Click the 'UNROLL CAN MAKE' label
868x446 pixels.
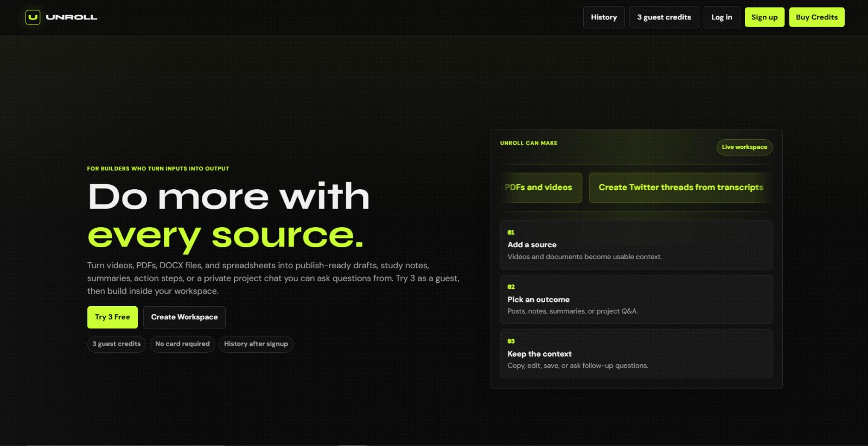click(x=528, y=143)
